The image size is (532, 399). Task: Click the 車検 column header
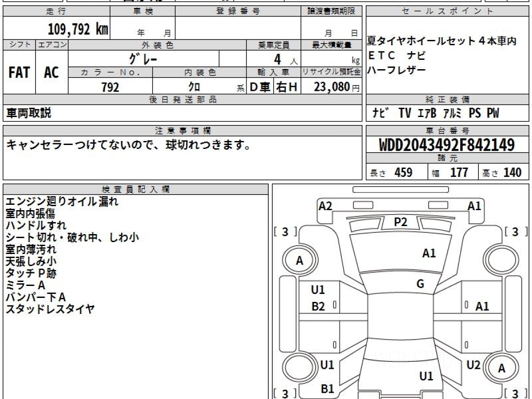coord(143,12)
